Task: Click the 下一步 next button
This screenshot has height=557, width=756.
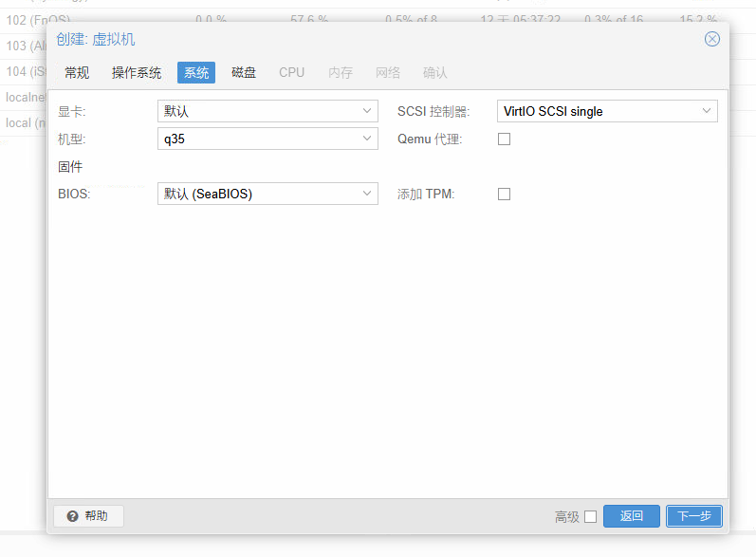Action: point(693,516)
